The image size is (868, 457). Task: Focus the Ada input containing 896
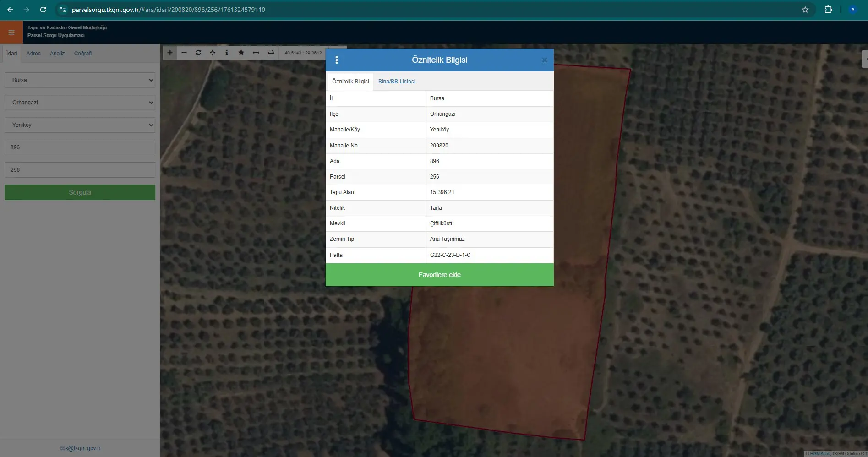click(80, 147)
